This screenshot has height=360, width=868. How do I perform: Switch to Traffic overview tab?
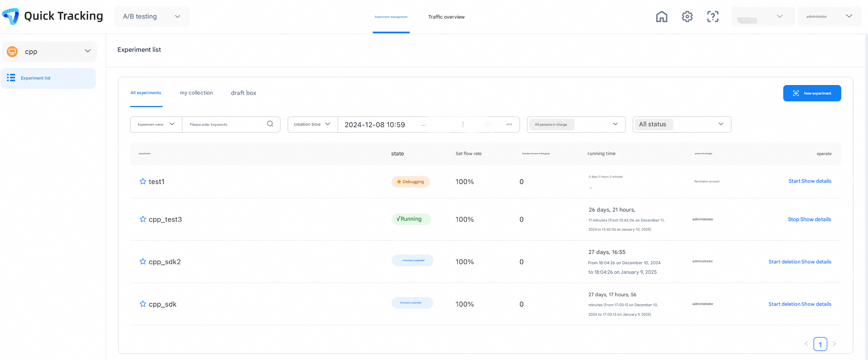coord(446,17)
